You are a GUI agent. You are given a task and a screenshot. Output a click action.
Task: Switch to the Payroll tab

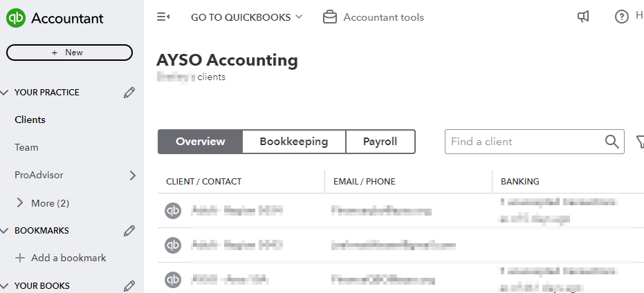[380, 142]
